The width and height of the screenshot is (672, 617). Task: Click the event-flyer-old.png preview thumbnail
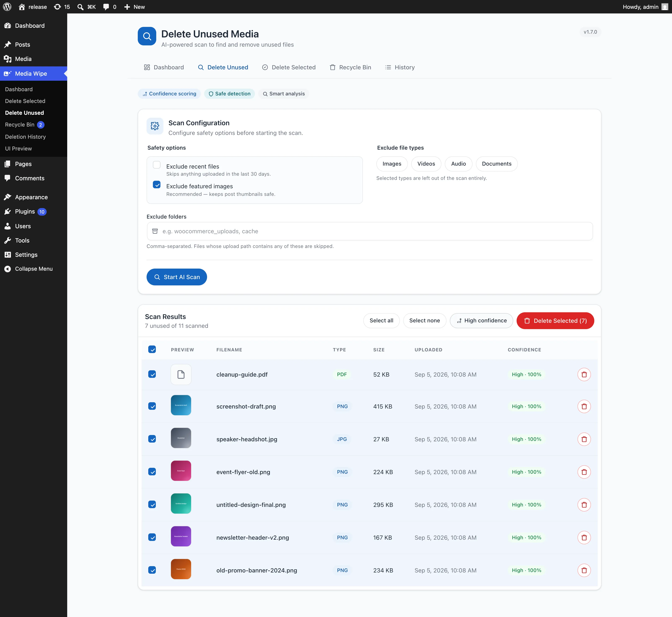click(181, 471)
